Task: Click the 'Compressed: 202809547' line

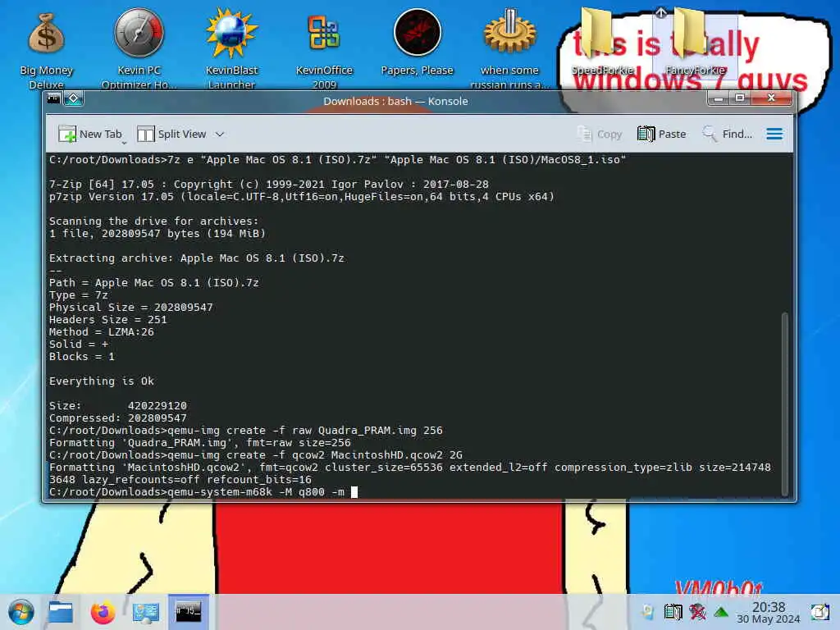Action: [x=118, y=418]
